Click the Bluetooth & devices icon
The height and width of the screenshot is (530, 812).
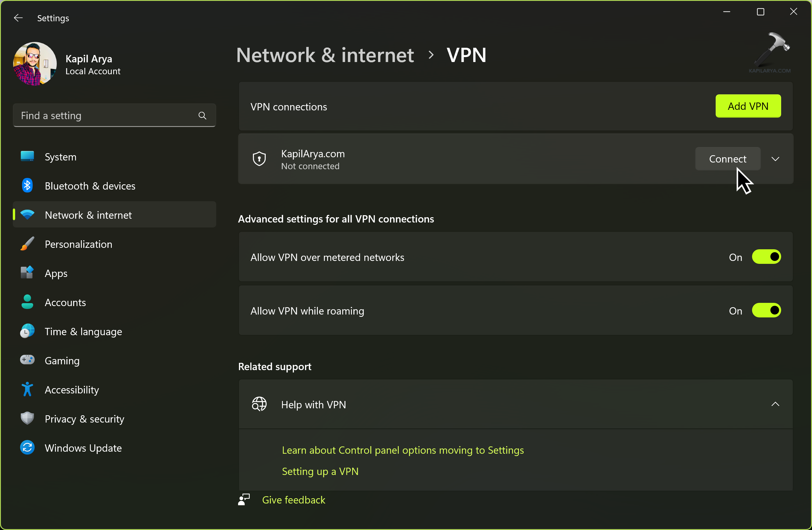pos(27,186)
